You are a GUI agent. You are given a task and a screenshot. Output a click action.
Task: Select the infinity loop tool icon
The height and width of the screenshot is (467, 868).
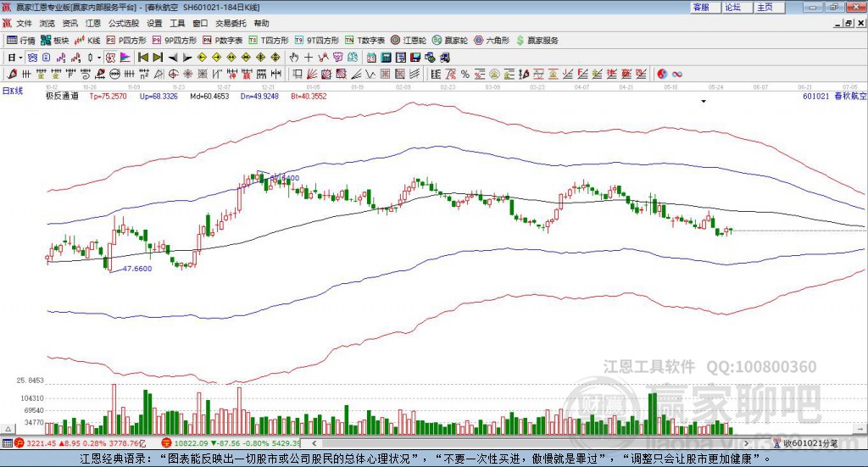pos(677,74)
